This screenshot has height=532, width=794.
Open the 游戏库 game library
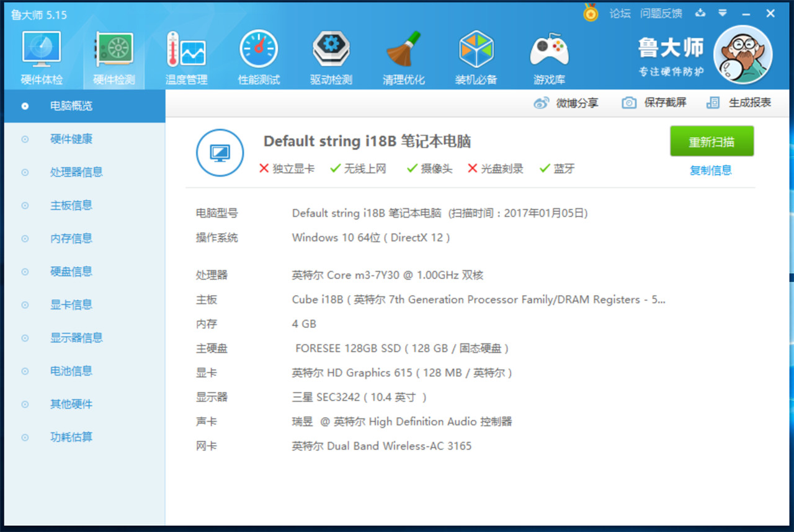pos(549,59)
